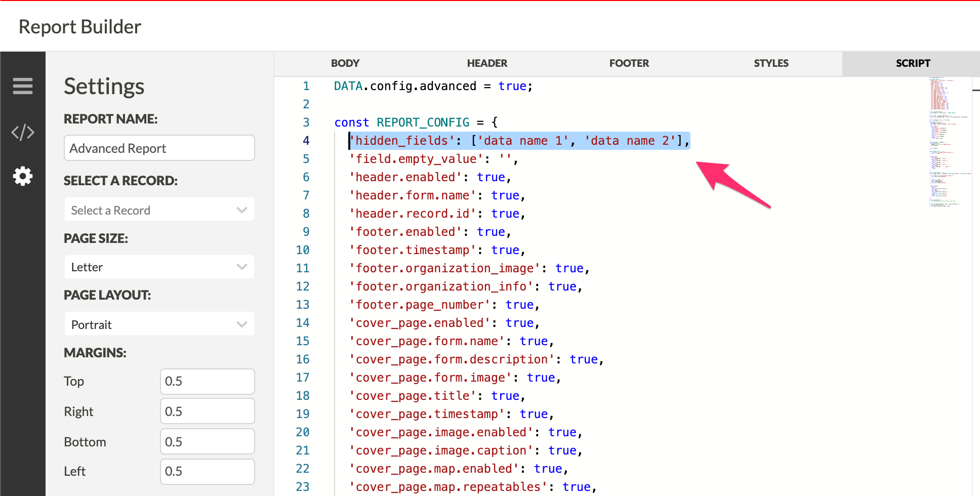Switch to the BODY tab
This screenshot has width=980, height=496.
345,63
